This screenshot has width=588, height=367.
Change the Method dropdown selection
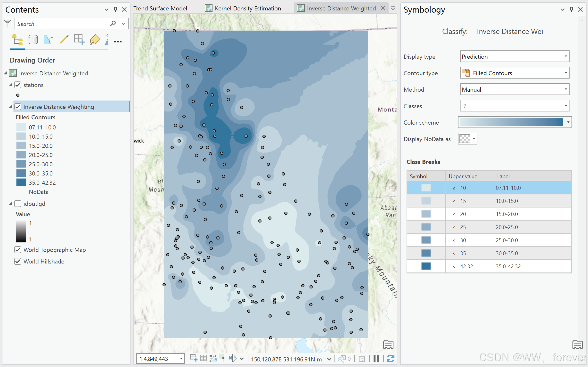coord(513,89)
